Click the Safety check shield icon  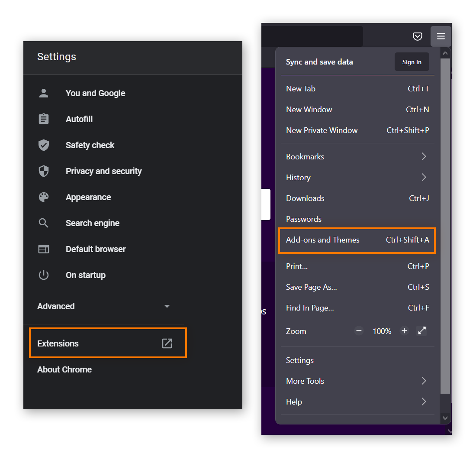point(44,145)
